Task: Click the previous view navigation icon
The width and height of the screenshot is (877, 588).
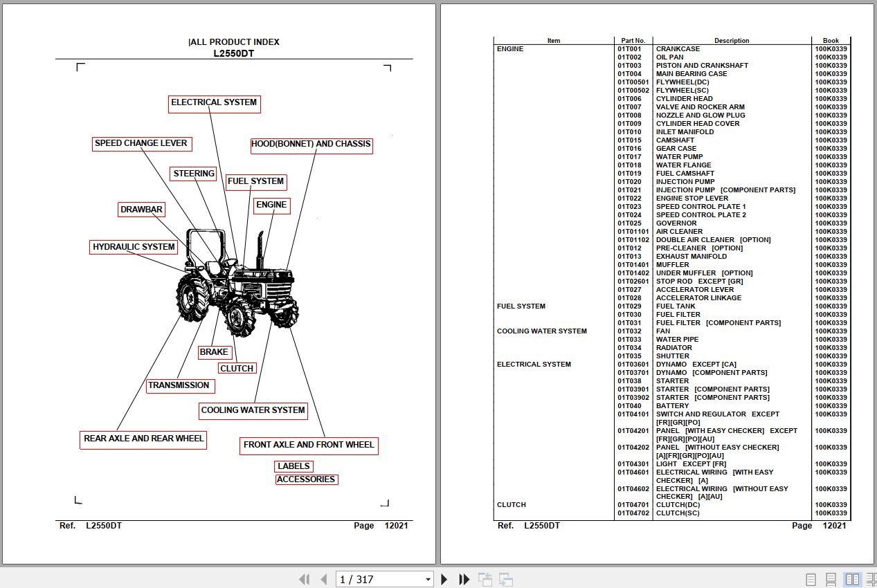Action: (485, 580)
